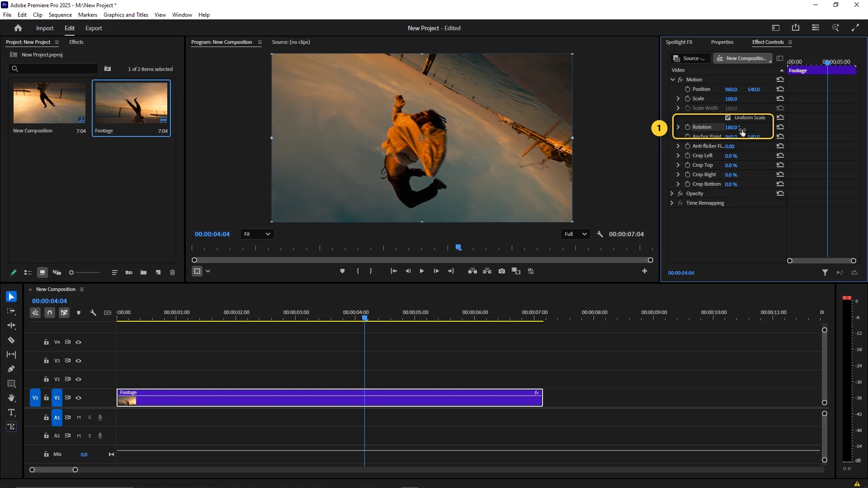Select the Ripple Edit tool
Screen dimensions: 868x488
click(11, 326)
